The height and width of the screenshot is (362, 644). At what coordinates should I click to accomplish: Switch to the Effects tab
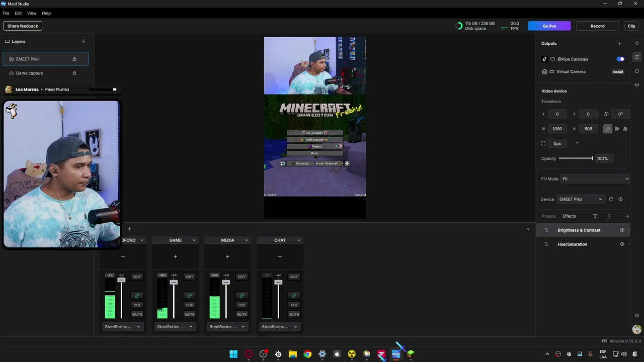click(x=569, y=216)
